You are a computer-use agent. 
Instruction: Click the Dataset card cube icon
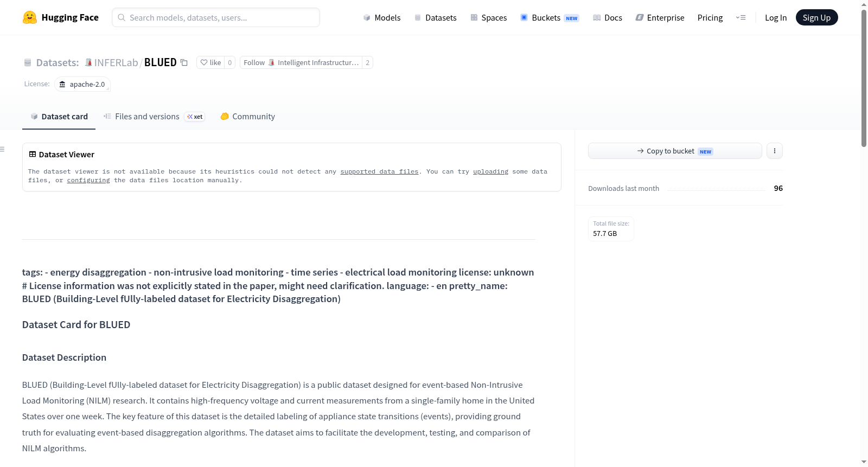click(34, 116)
